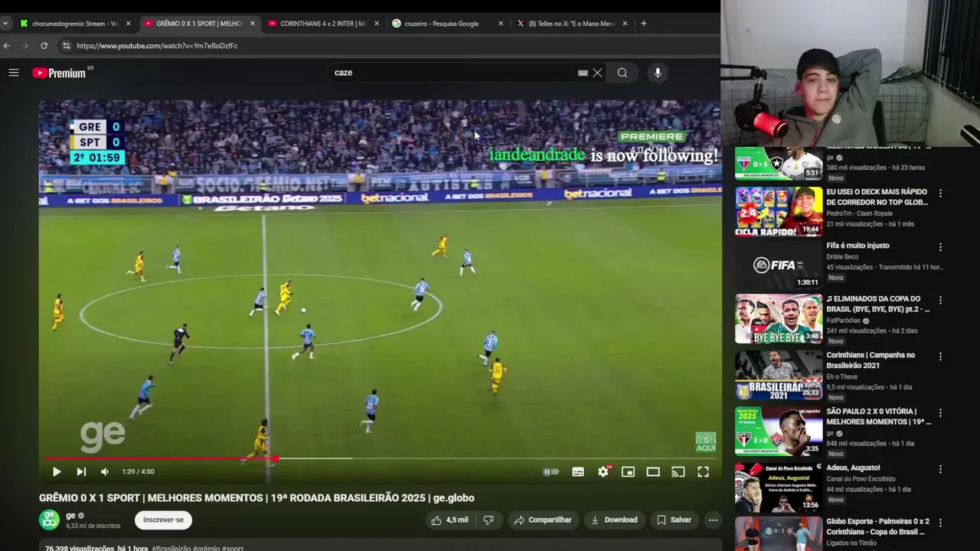Image resolution: width=980 pixels, height=551 pixels.
Task: Close the chorumedogremio Stream tab
Action: (x=128, y=24)
